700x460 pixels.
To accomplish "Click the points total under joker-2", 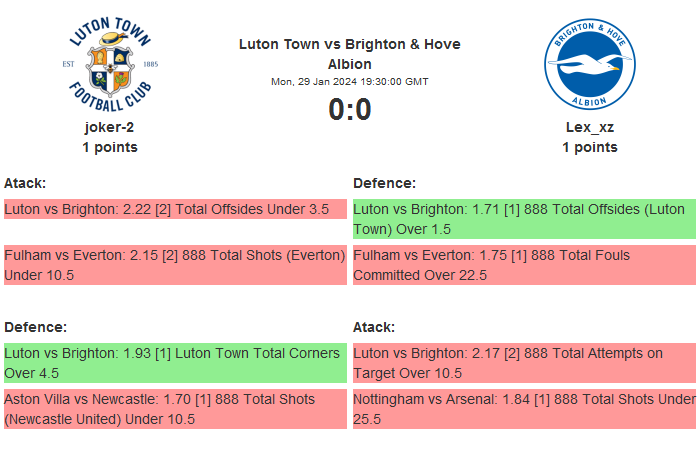I will [x=110, y=147].
